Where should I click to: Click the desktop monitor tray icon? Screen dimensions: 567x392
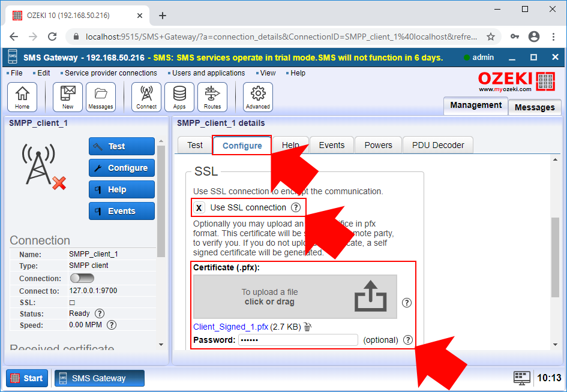(x=522, y=378)
